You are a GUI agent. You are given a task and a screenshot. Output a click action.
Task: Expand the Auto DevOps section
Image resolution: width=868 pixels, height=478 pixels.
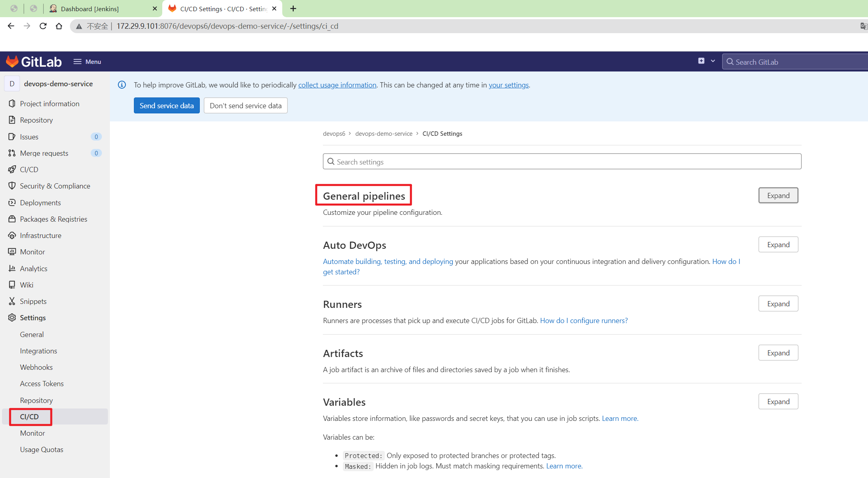[x=778, y=244]
